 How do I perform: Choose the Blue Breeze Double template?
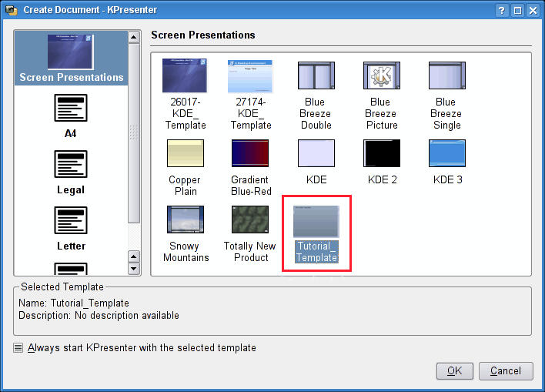tap(316, 76)
